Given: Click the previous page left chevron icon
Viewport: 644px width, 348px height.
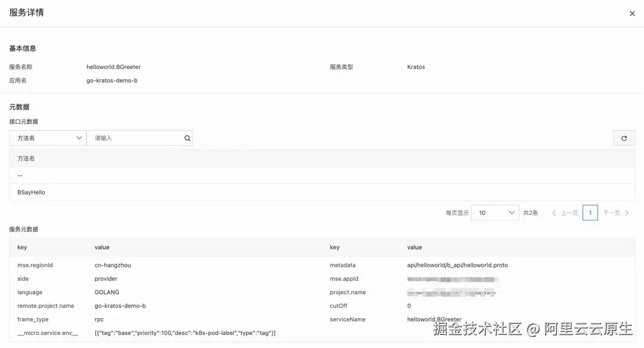Looking at the screenshot, I should tap(553, 212).
